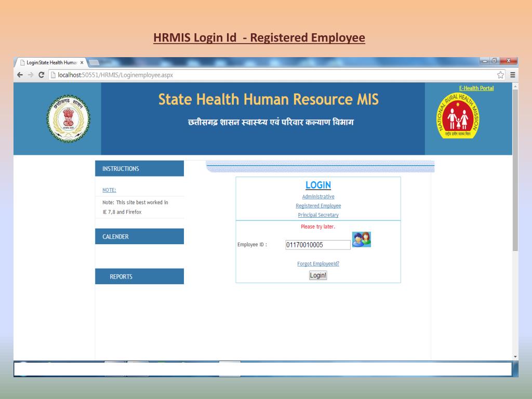Open the CALENDER panel header
532x399 pixels.
coord(139,236)
